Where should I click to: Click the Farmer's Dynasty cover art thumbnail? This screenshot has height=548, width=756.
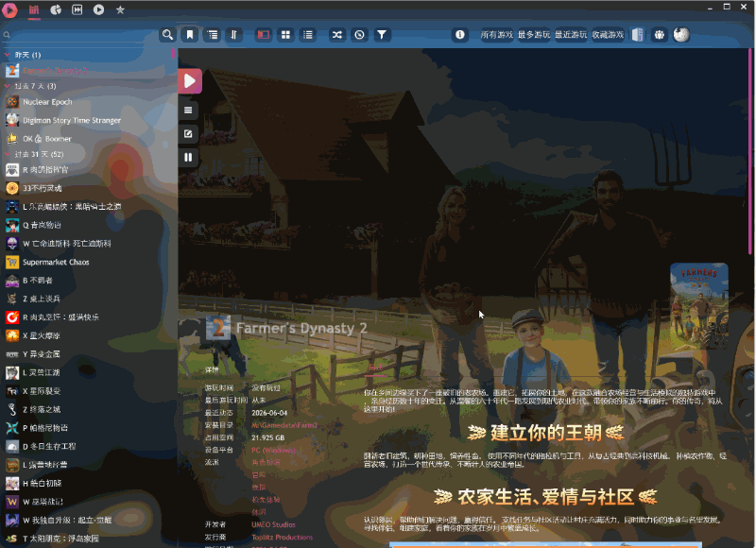pos(698,306)
